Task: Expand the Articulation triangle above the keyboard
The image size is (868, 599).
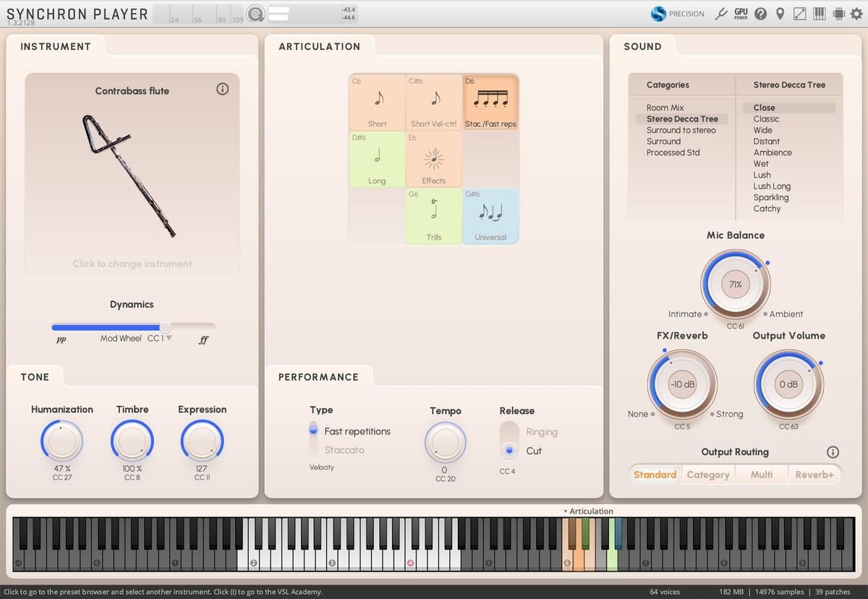Action: [566, 511]
